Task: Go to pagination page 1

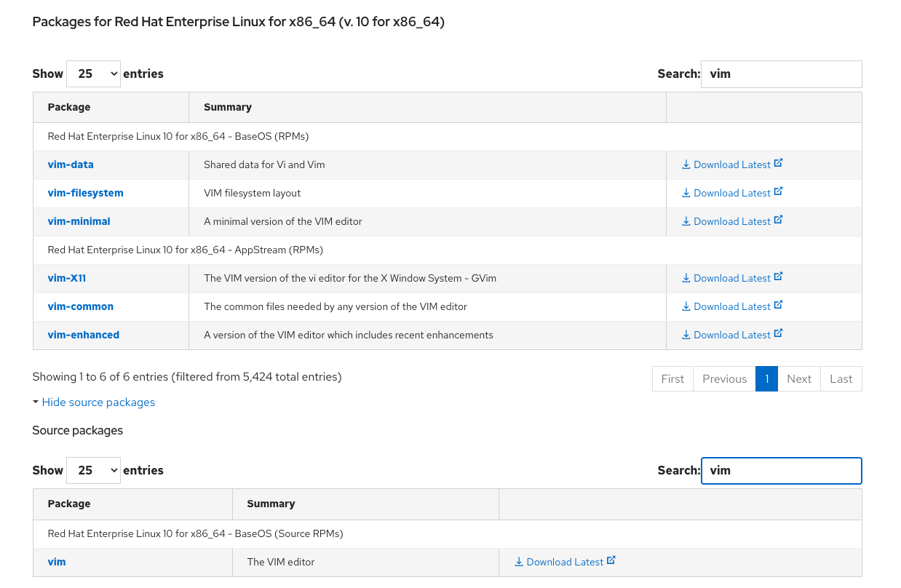Action: tap(766, 379)
